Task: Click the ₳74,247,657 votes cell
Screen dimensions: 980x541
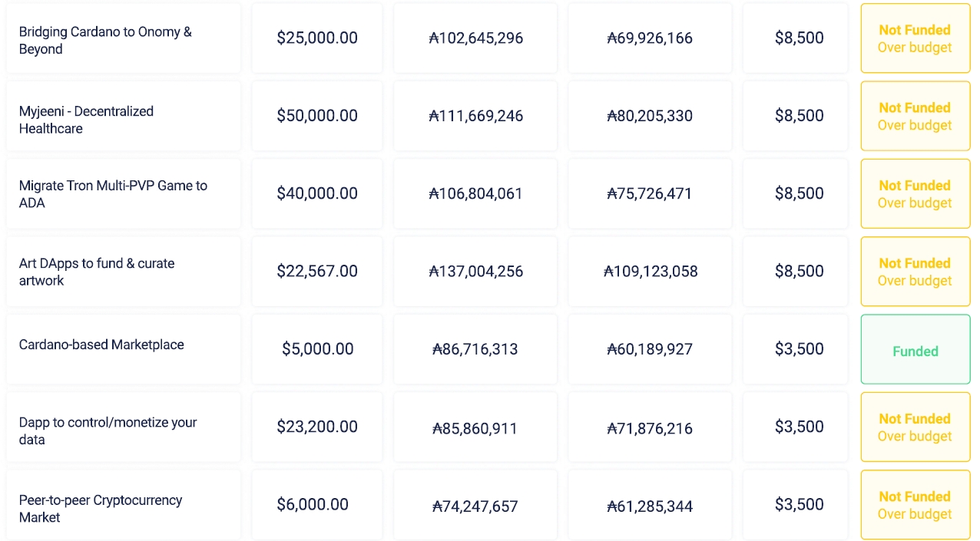Action: pyautogui.click(x=475, y=506)
